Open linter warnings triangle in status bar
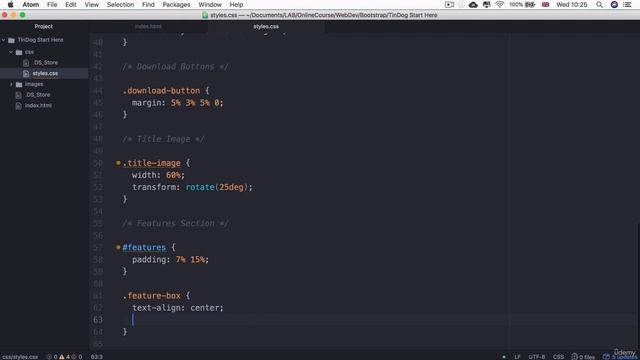This screenshot has width=640, height=360. point(64,357)
